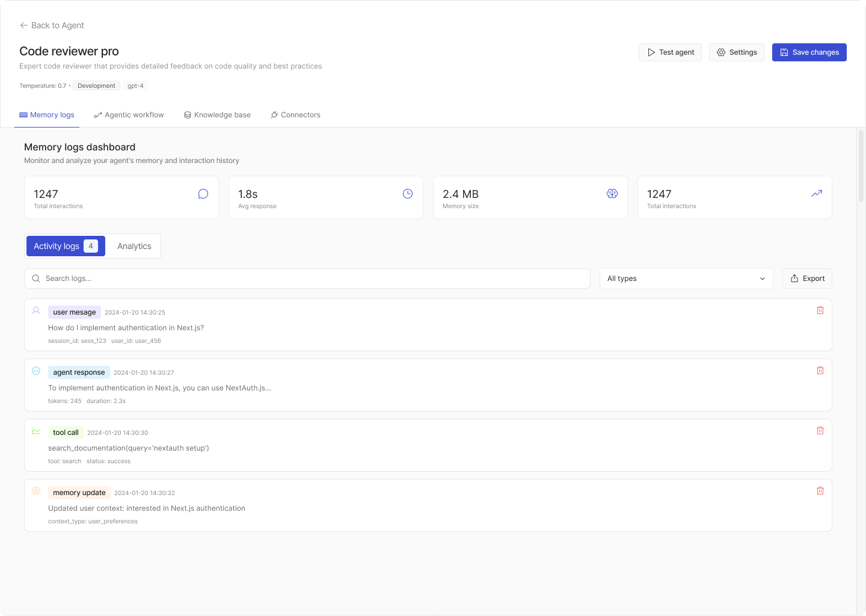This screenshot has width=866, height=616.
Task: Click the search magnifier icon in Search logs
Action: pyautogui.click(x=36, y=279)
